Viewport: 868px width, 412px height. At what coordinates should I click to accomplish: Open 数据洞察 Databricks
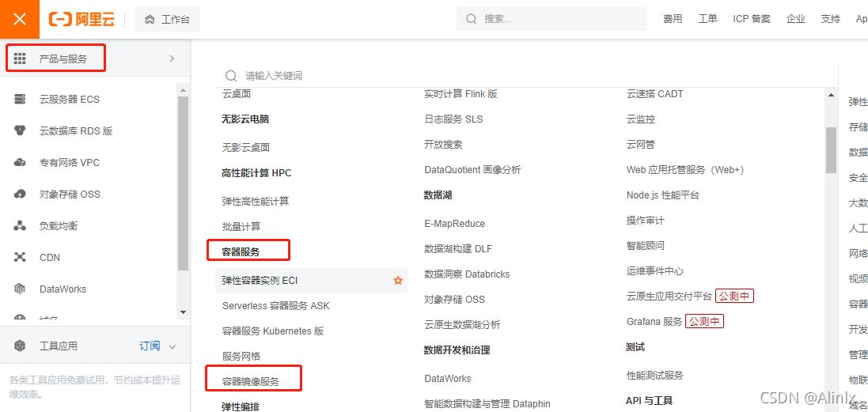[467, 274]
